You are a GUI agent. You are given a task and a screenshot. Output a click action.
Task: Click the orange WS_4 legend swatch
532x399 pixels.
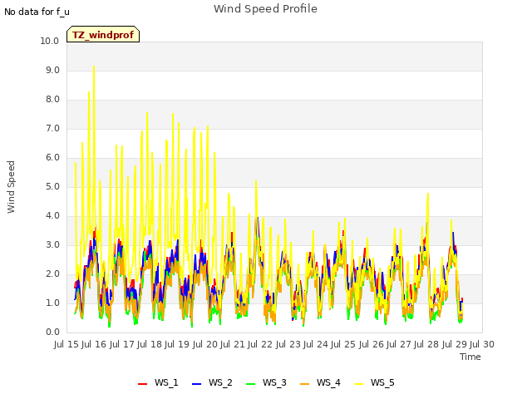point(305,383)
